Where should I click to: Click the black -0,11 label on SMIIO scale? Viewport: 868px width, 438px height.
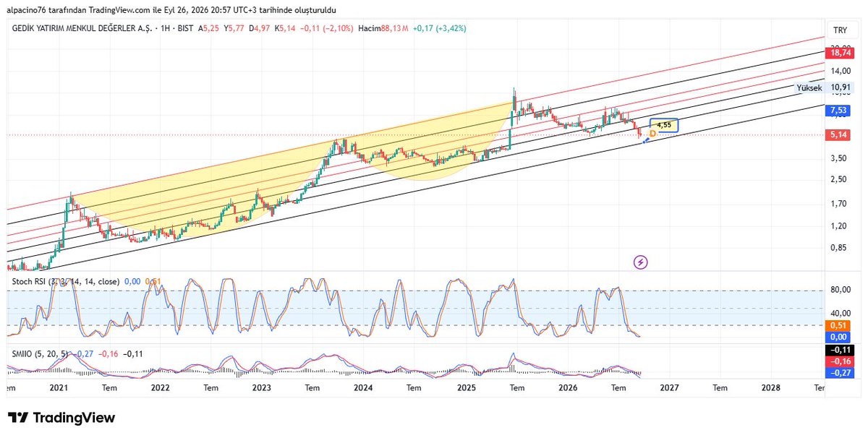tap(839, 350)
